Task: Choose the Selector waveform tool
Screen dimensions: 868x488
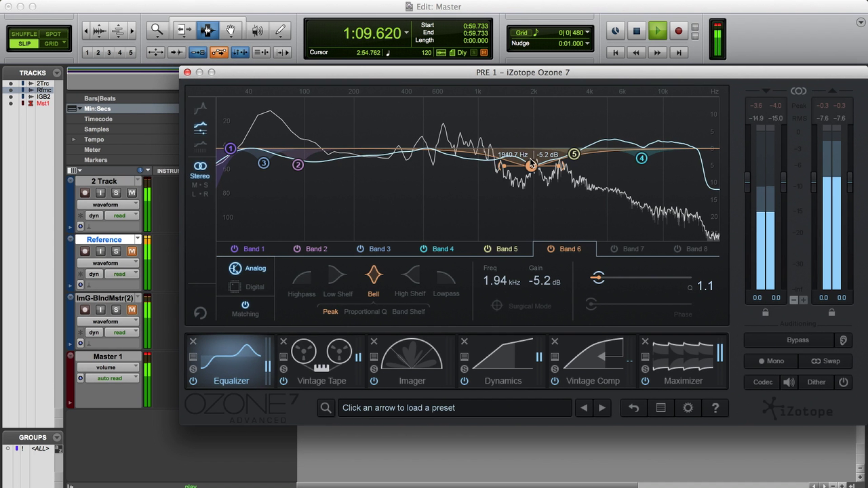Action: [x=207, y=30]
